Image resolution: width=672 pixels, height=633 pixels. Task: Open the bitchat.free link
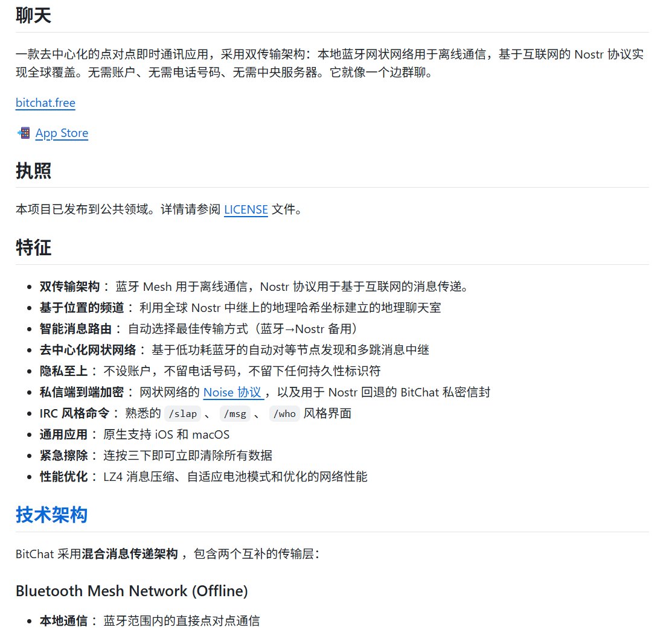(45, 103)
